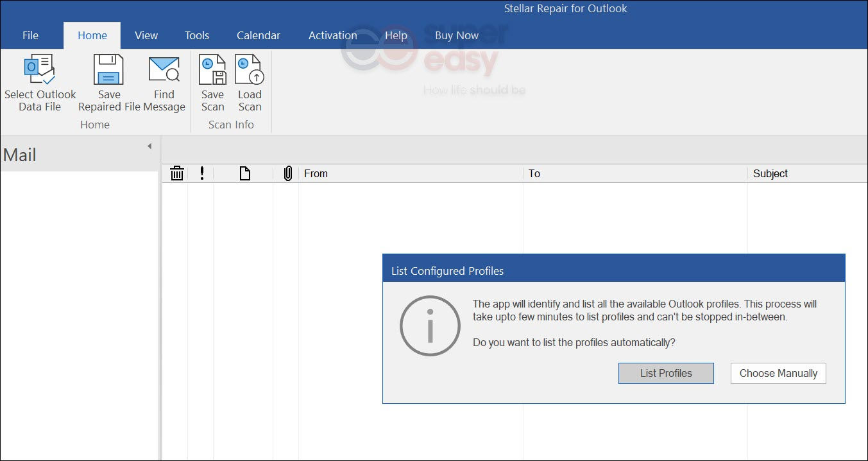Viewport: 868px width, 461px height.
Task: Open the Buy Now tab
Action: [457, 35]
